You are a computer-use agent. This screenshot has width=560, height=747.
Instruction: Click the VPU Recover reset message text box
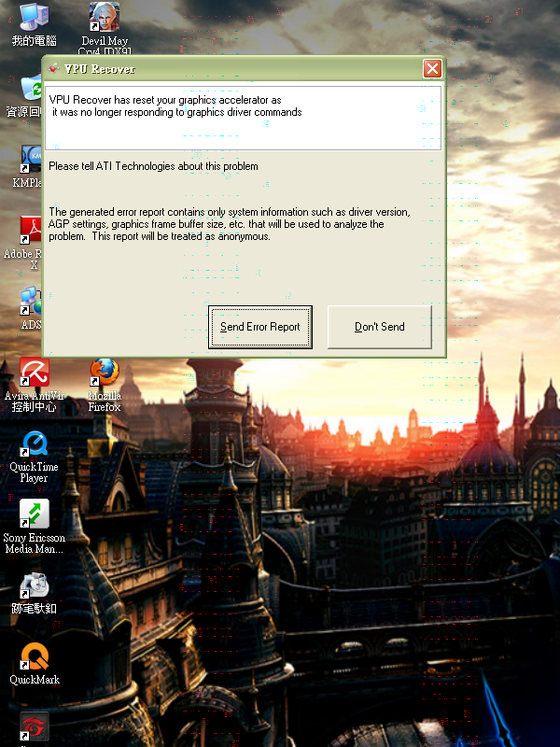pyautogui.click(x=243, y=119)
